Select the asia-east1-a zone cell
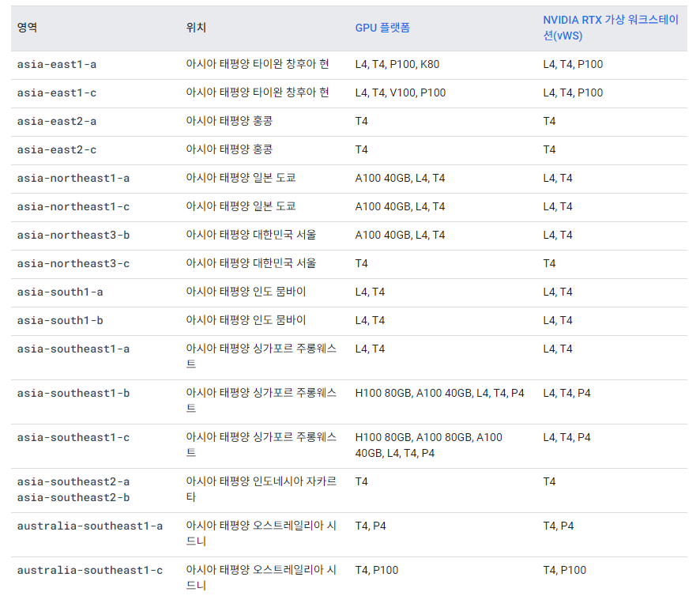 57,64
